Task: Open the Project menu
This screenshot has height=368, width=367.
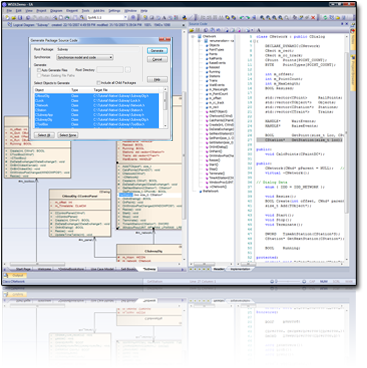Action: (x=41, y=11)
